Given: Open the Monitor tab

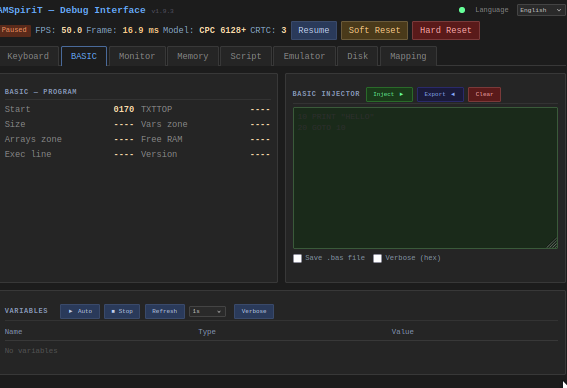Looking at the screenshot, I should tap(137, 56).
